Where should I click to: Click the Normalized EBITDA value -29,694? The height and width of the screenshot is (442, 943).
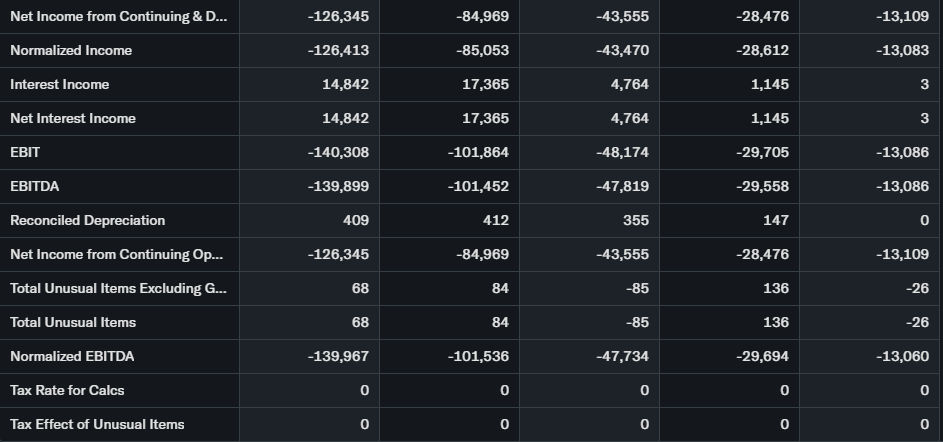tap(762, 356)
